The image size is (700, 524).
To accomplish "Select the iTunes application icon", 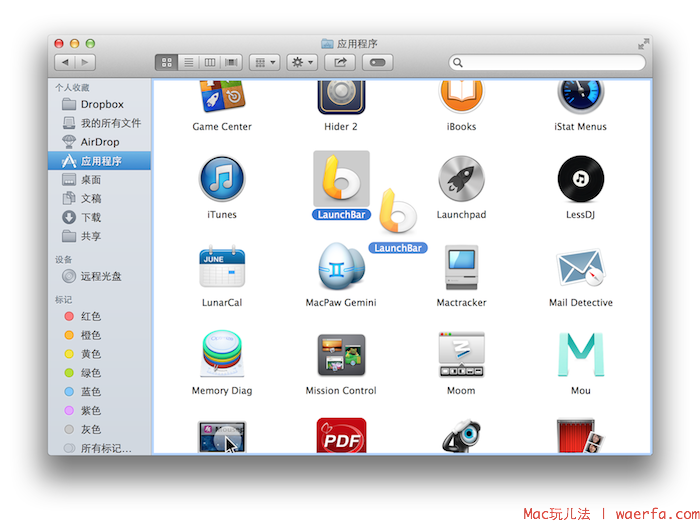I will pyautogui.click(x=222, y=179).
